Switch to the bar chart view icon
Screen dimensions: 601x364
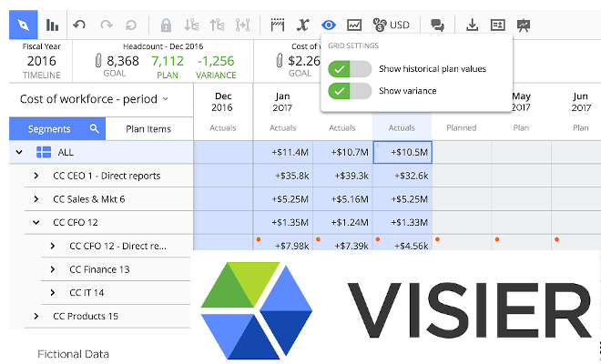pyautogui.click(x=52, y=25)
